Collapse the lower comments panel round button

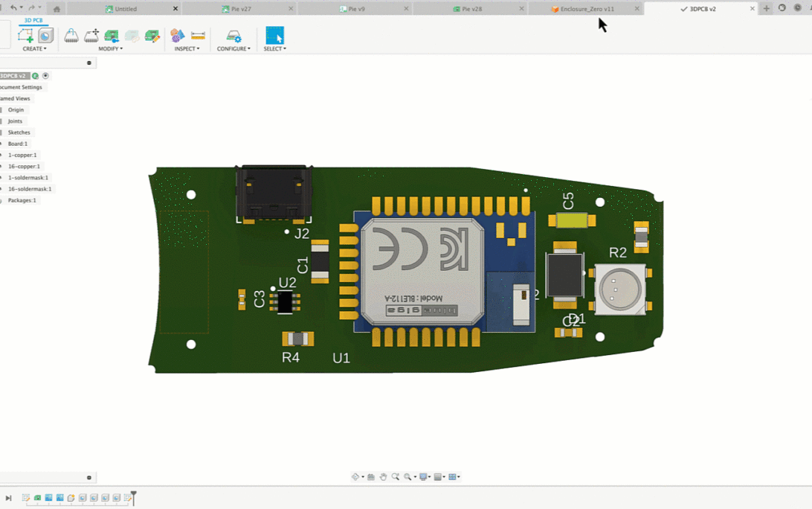89,478
